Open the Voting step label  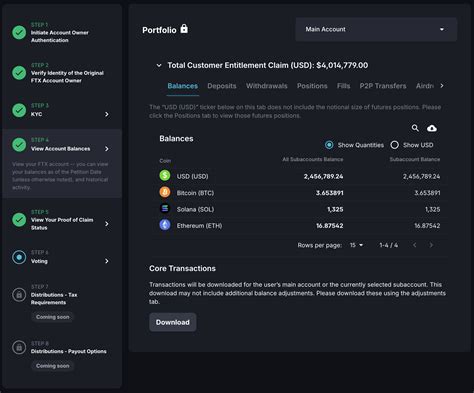pos(39,261)
